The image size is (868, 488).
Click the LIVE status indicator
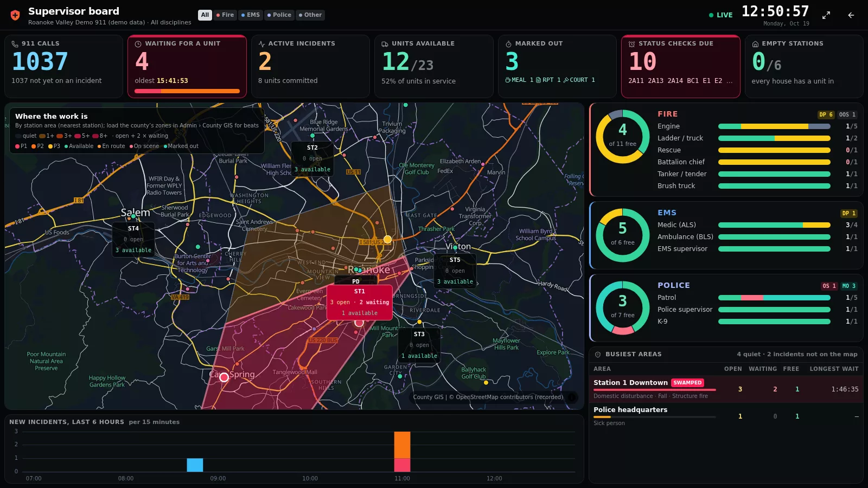click(721, 15)
